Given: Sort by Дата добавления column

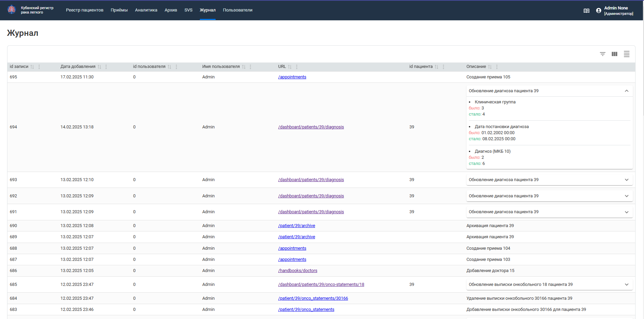Looking at the screenshot, I should 99,67.
